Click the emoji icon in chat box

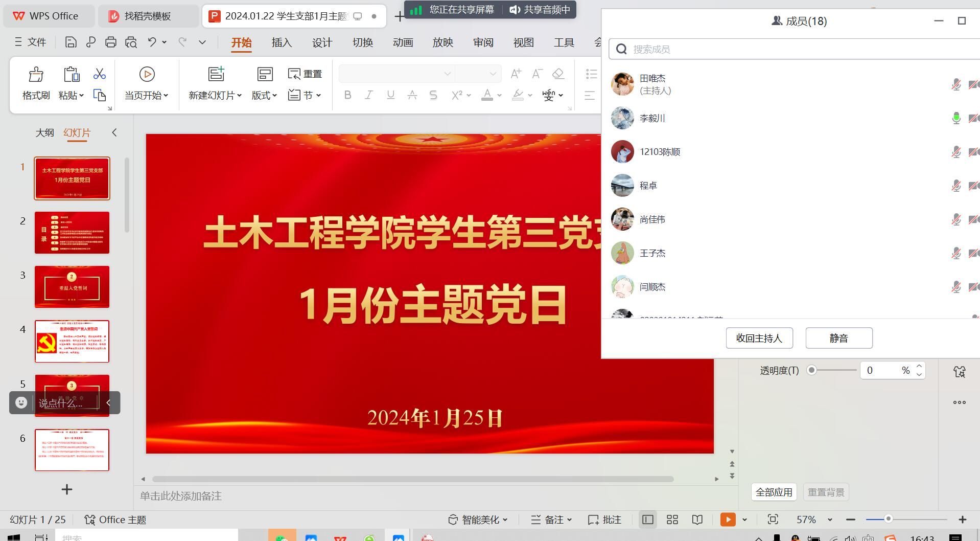pos(21,403)
